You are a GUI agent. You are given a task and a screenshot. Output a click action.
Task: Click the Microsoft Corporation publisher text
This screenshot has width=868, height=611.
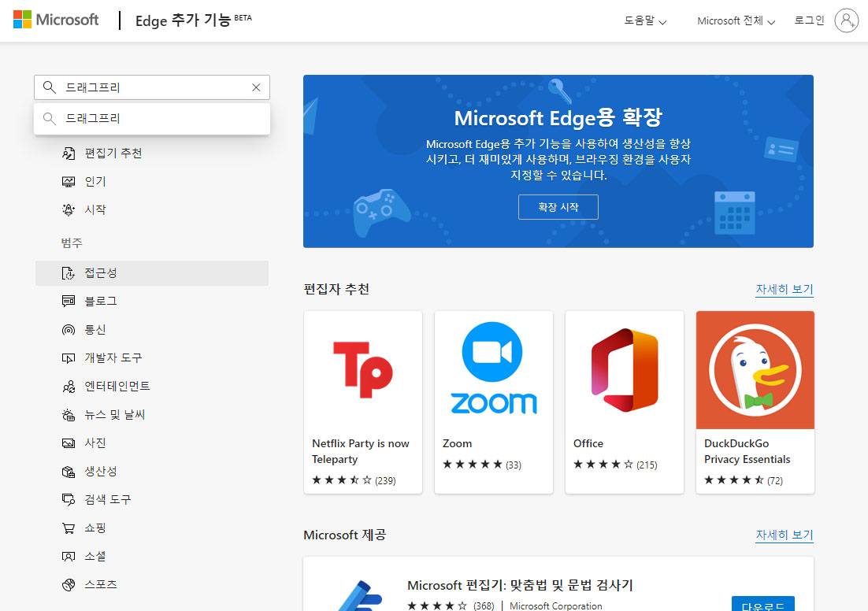[x=555, y=606]
